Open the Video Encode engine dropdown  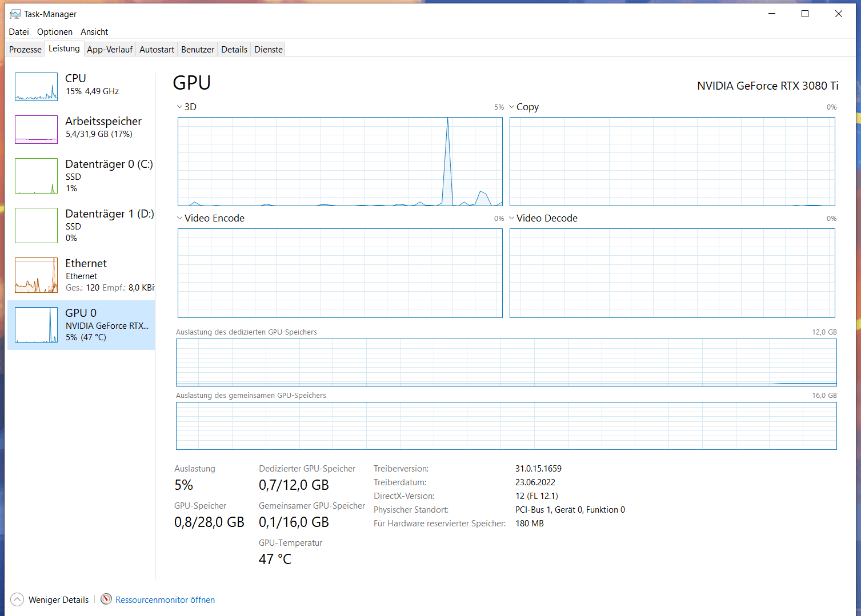click(179, 218)
